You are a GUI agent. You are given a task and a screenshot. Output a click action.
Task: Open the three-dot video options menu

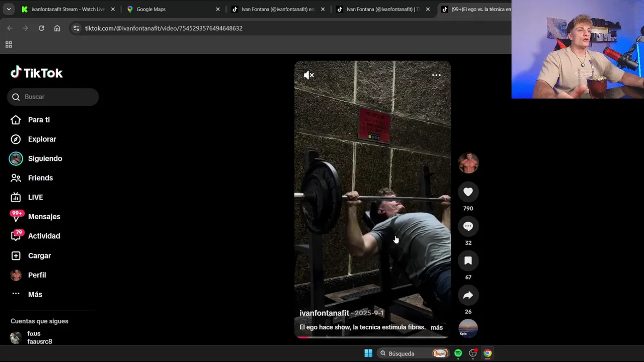click(436, 75)
